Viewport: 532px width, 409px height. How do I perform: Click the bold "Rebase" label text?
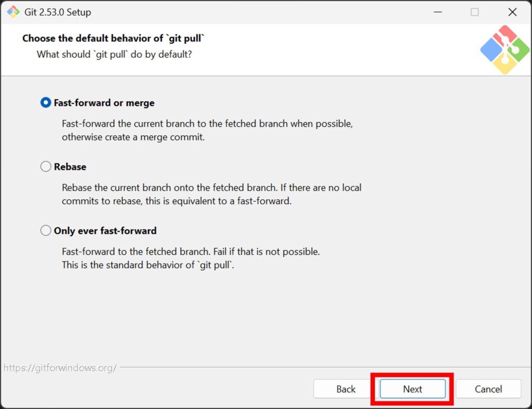tap(70, 167)
